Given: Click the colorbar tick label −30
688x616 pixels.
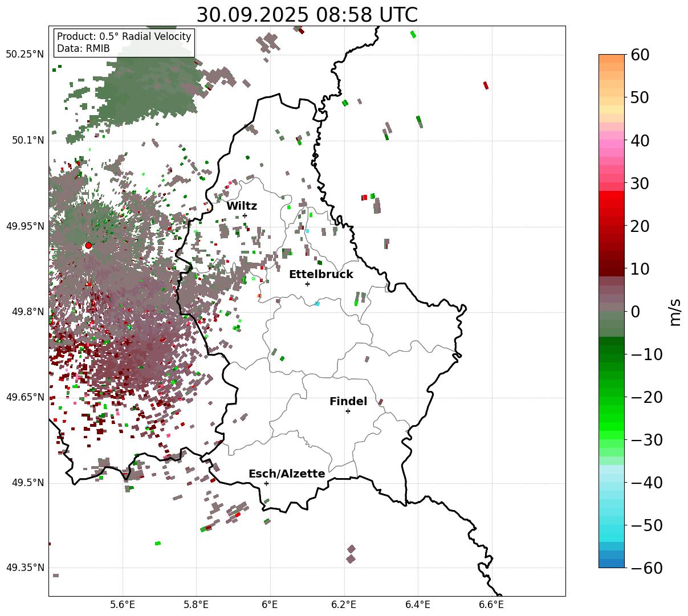Looking at the screenshot, I should [x=646, y=439].
